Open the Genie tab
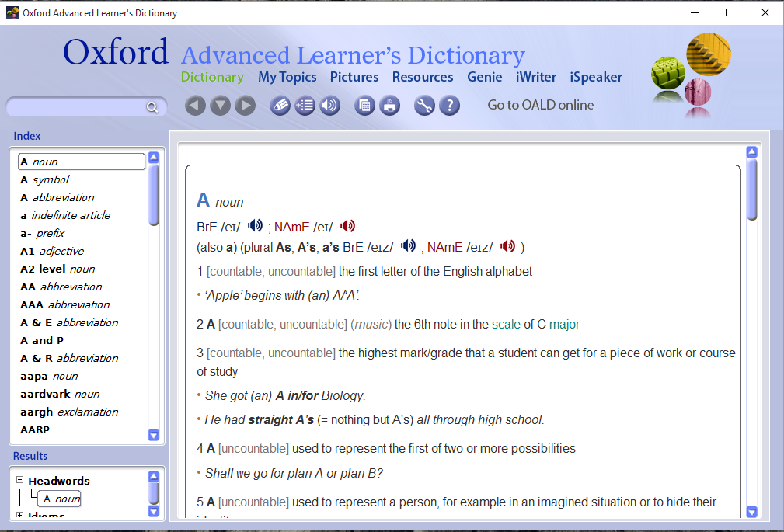Viewport: 784px width, 532px height. click(485, 77)
